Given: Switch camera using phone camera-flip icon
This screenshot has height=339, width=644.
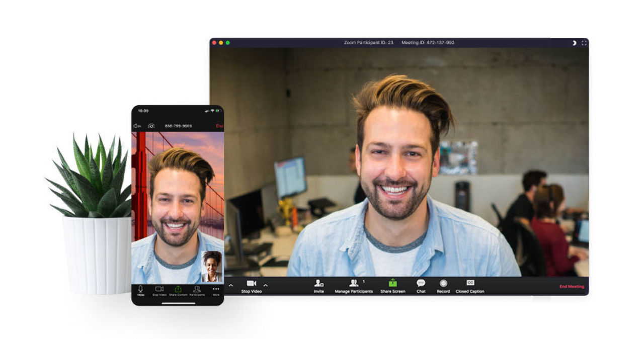Looking at the screenshot, I should (151, 126).
